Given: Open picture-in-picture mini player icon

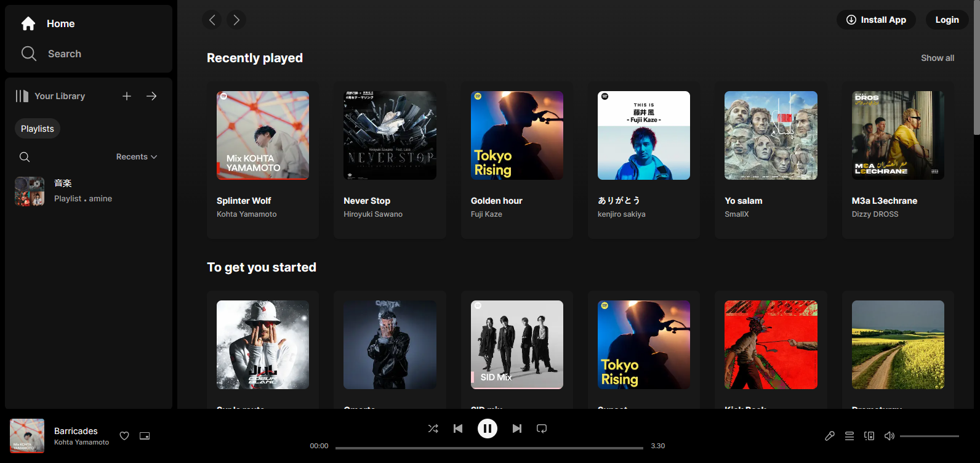Looking at the screenshot, I should click(x=145, y=436).
